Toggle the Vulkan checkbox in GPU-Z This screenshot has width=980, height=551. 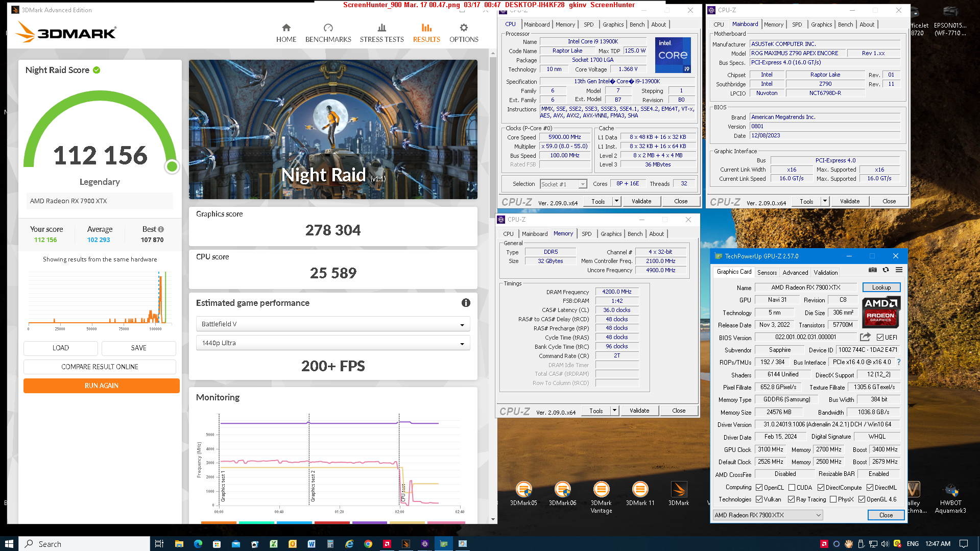[x=759, y=499]
